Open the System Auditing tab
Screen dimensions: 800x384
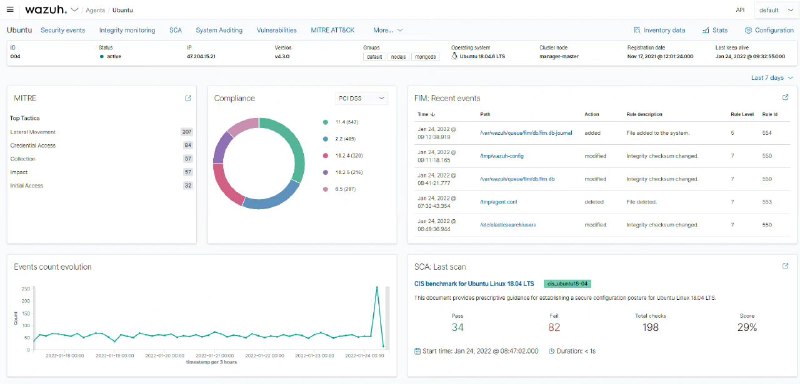pyautogui.click(x=219, y=31)
